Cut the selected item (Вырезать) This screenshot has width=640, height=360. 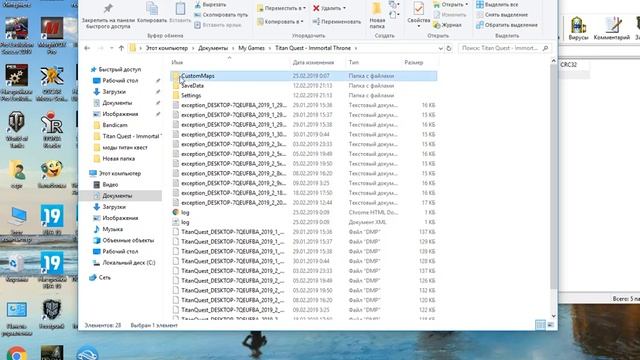pos(210,4)
